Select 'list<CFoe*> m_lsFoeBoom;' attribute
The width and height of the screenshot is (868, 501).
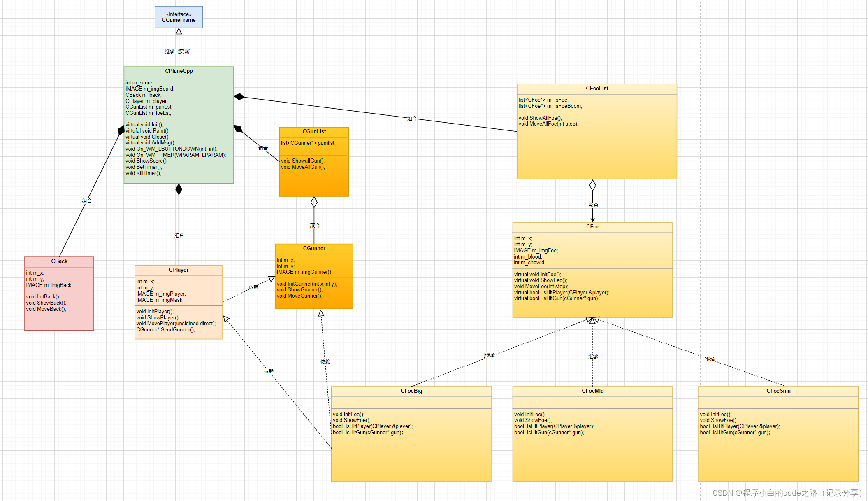pyautogui.click(x=550, y=106)
